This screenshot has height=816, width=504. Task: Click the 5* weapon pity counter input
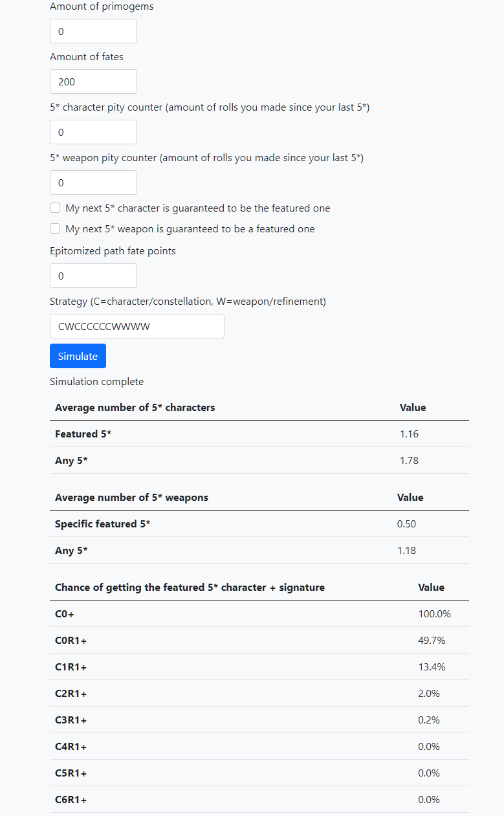click(93, 182)
